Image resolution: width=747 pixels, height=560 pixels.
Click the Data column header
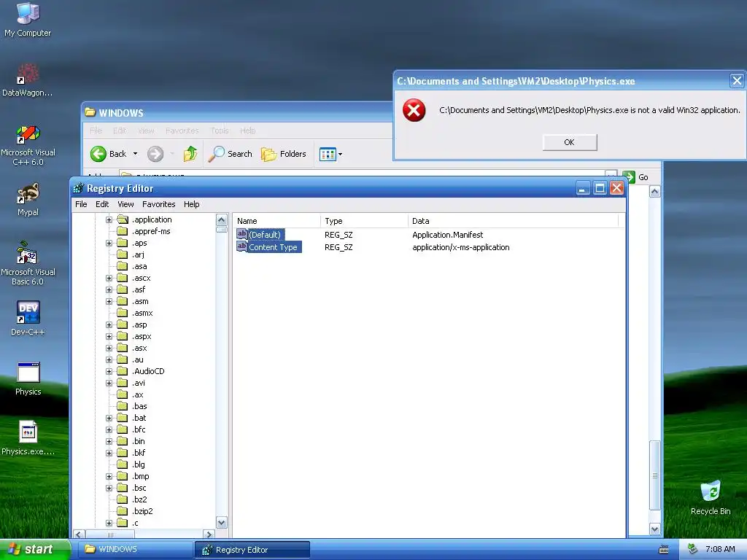513,221
